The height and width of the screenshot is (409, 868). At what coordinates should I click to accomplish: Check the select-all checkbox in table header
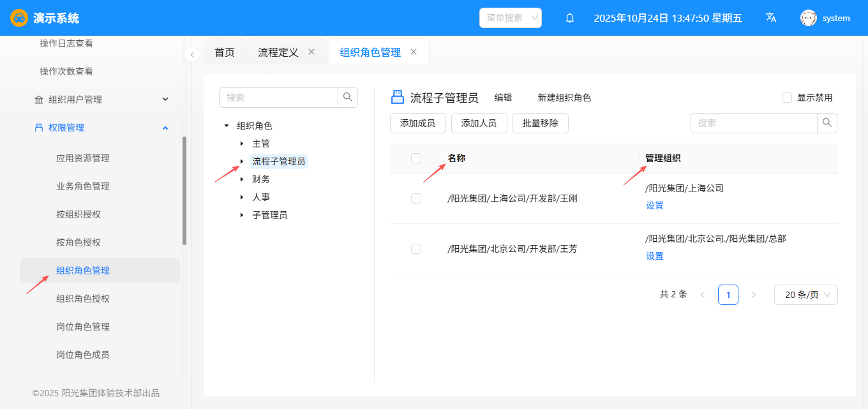[416, 158]
